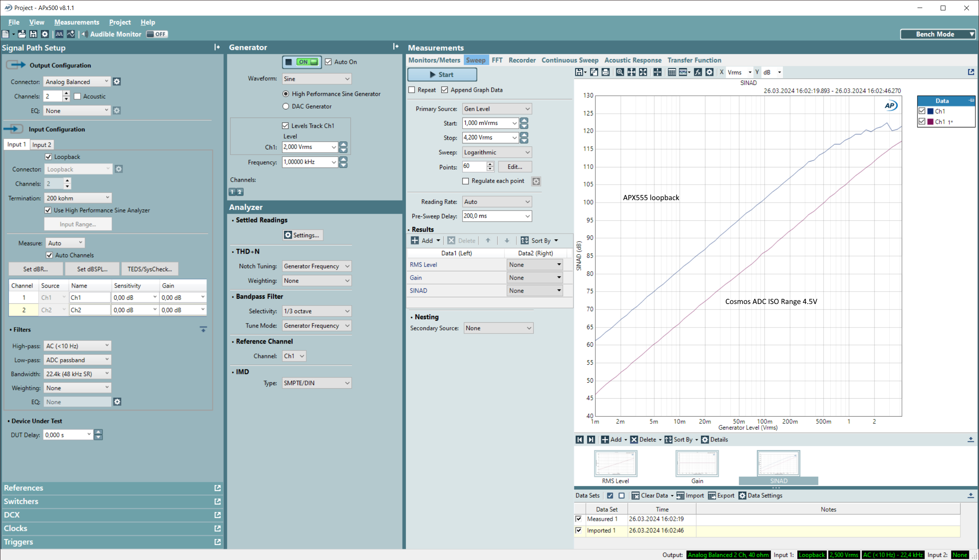979x560 pixels.
Task: Enable the Repeat sweep checkbox
Action: pyautogui.click(x=412, y=90)
